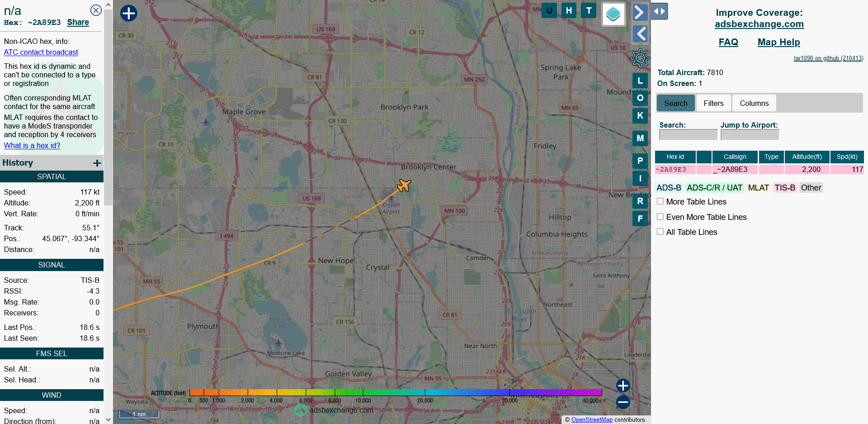Click the L map option button

coord(640,81)
